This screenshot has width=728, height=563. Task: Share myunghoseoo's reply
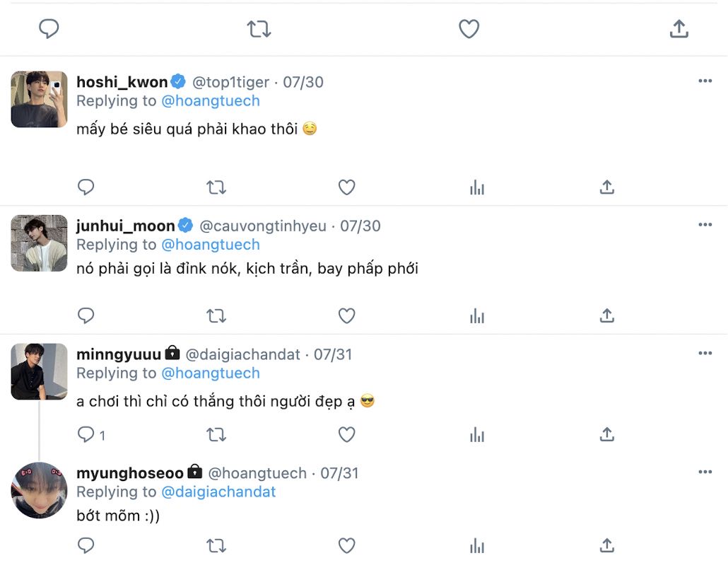[607, 545]
